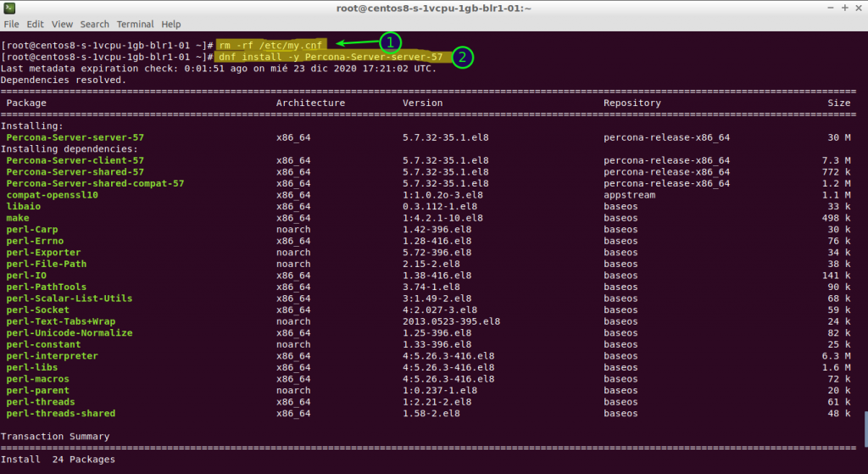Click the Repository column header text

coord(632,103)
